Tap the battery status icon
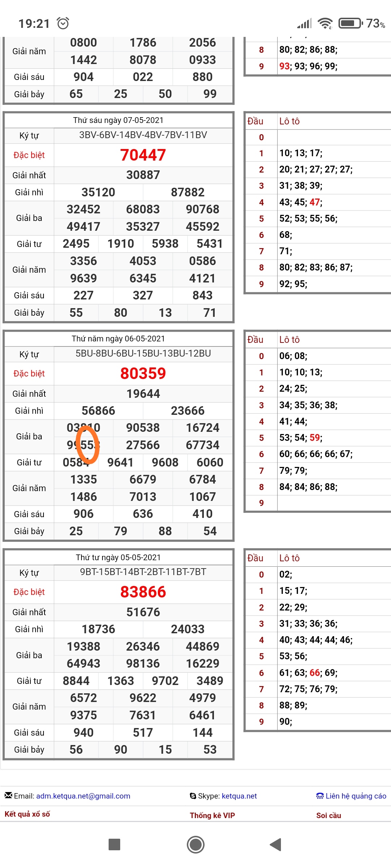Image resolution: width=391 pixels, height=868 pixels. point(350,23)
